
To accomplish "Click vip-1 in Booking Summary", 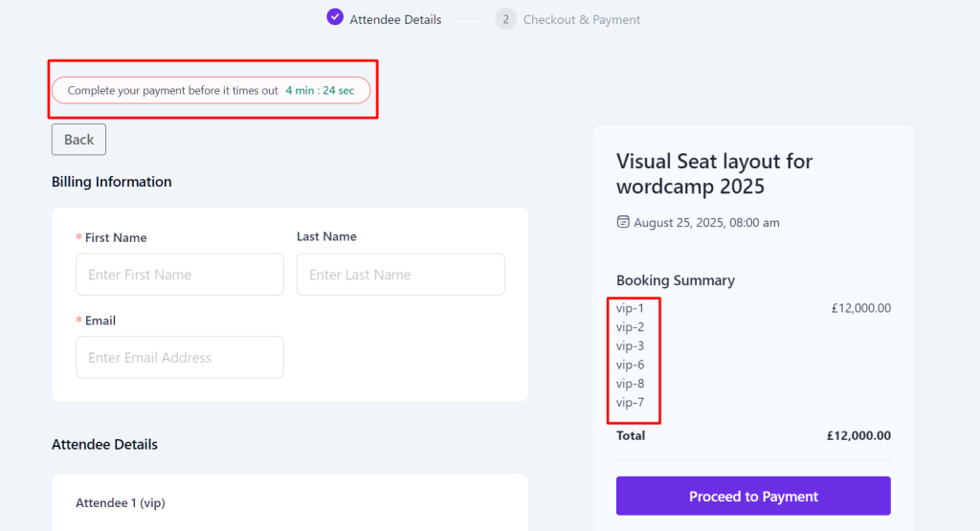I will pos(630,308).
